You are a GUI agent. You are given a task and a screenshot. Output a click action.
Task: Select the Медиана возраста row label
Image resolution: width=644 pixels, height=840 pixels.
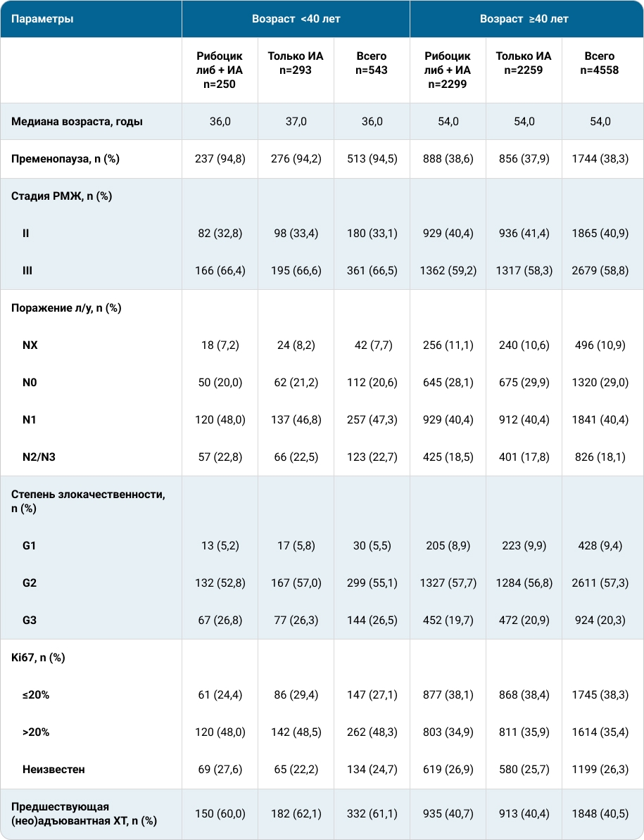(x=77, y=122)
